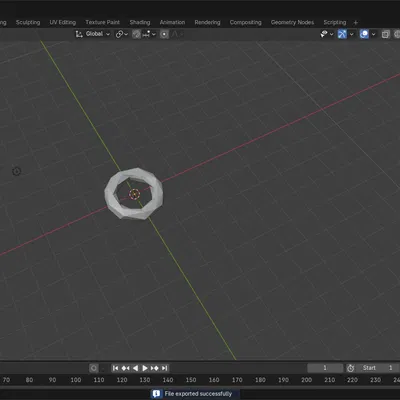Image resolution: width=400 pixels, height=400 pixels.
Task: Toggle proportional editing
Action: (x=164, y=34)
